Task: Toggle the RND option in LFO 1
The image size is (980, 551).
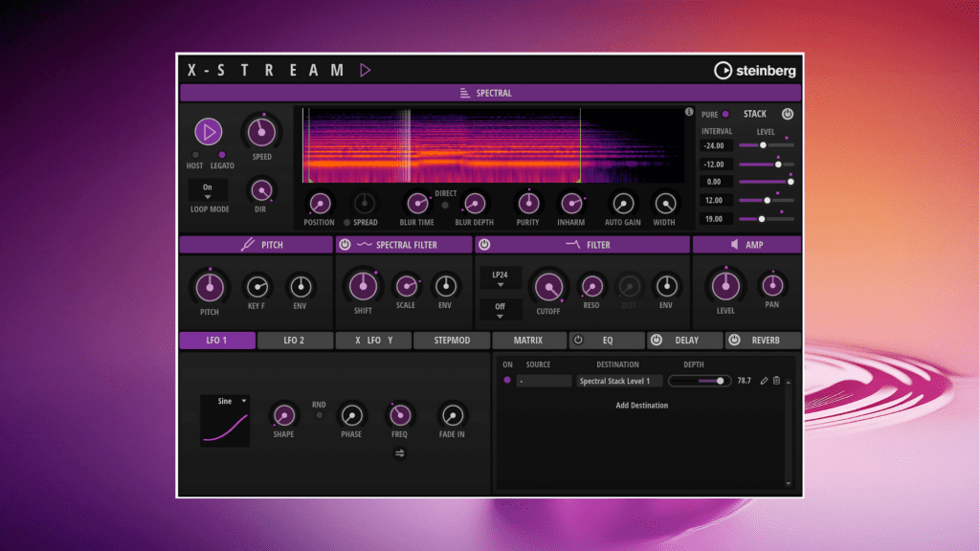Action: pyautogui.click(x=320, y=415)
